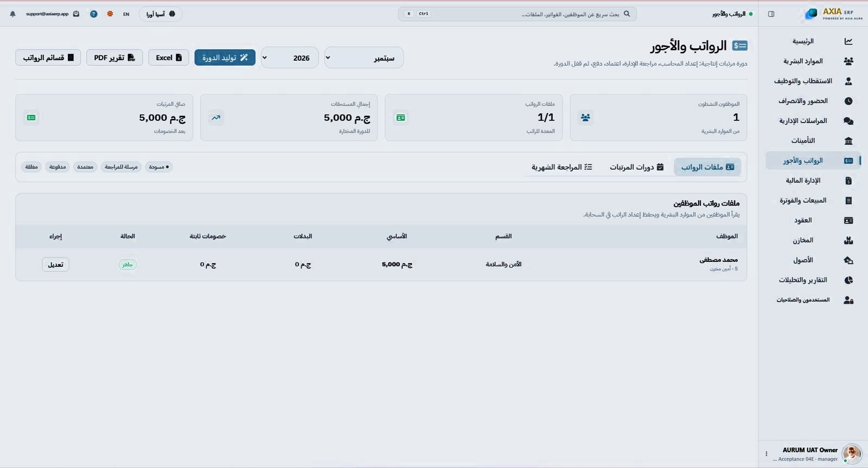This screenshot has width=868, height=468.
Task: Go to الرئيسية dashboard in the sidebar
Action: coord(813,41)
